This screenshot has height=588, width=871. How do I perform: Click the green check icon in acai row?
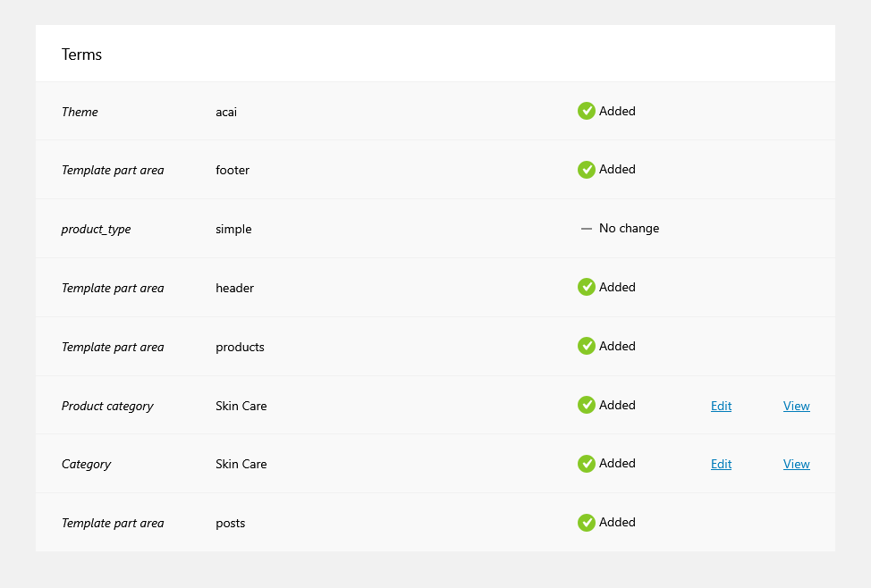point(586,111)
